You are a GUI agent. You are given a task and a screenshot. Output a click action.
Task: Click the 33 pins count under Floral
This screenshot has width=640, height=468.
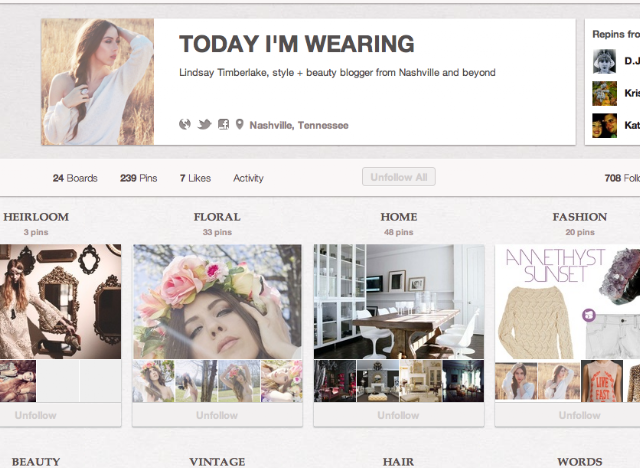point(217,232)
